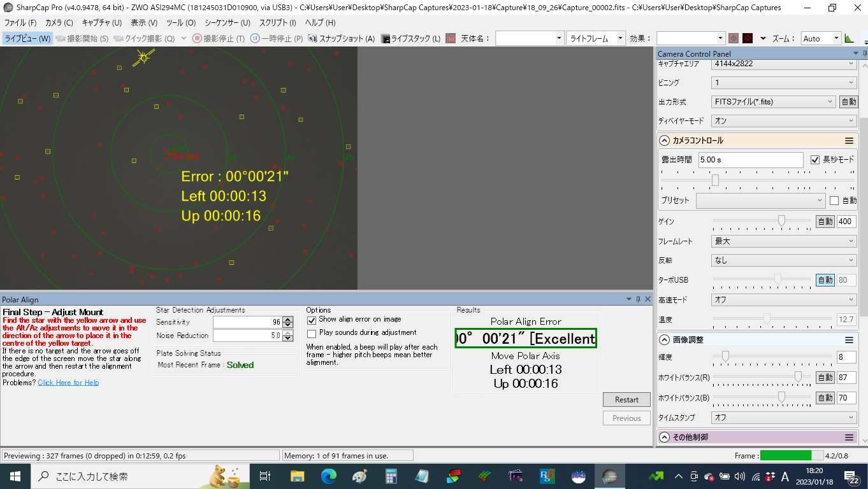Viewport: 868px width, 489px height.
Task: Open the シーケンサー (U) menu
Action: point(227,22)
